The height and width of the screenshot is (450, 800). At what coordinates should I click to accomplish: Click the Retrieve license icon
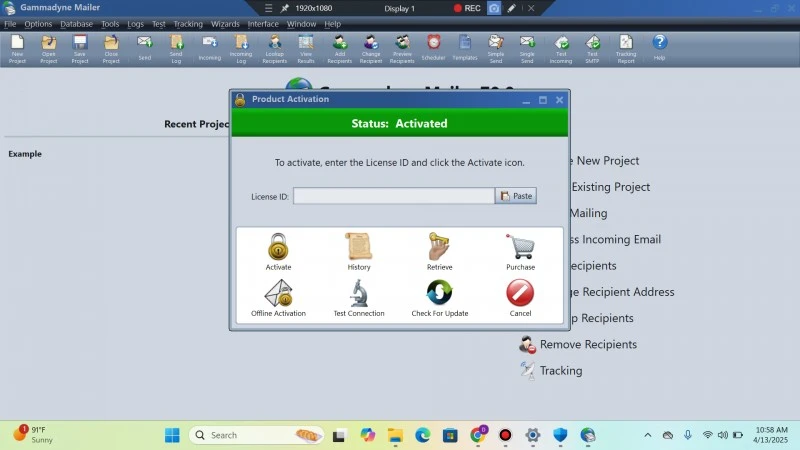(x=439, y=247)
